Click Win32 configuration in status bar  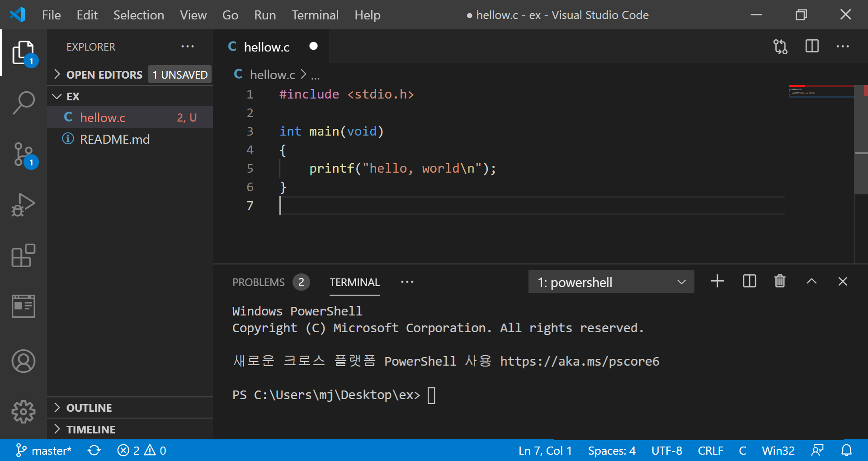pos(778,451)
